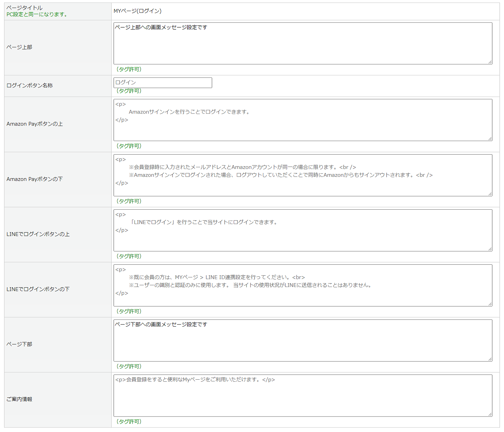Click the 会員登録をすると便利なMyページ text
The height and width of the screenshot is (432, 504).
pos(195,380)
